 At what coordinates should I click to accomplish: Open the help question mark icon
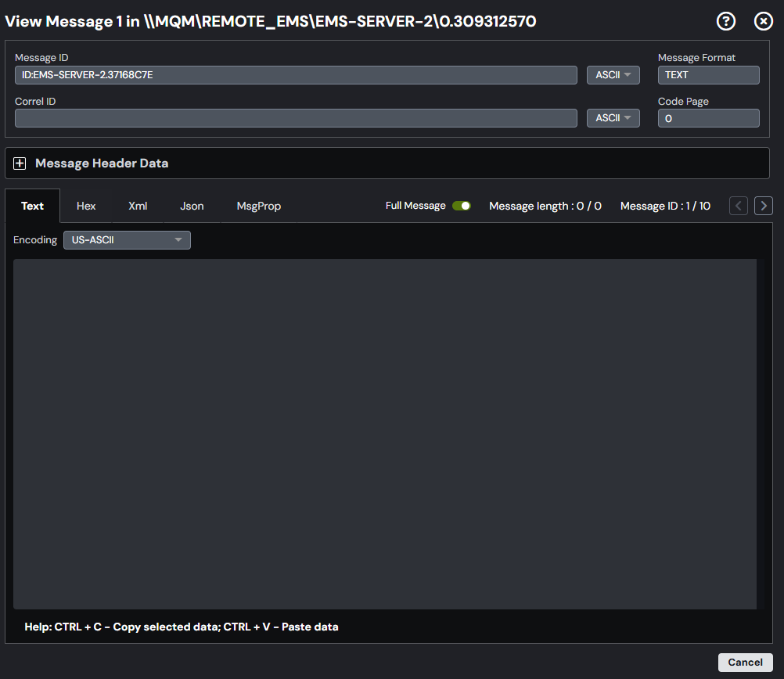(x=725, y=21)
